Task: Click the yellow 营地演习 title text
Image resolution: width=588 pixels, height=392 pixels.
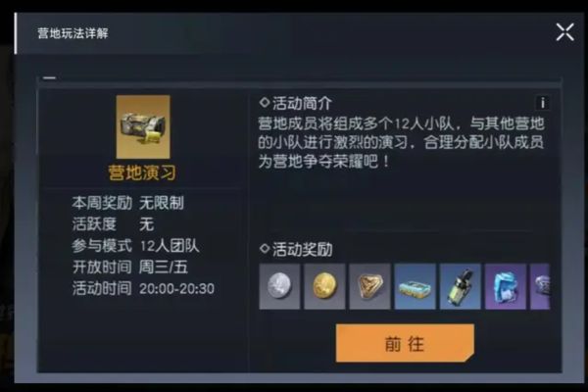Action: (x=142, y=172)
